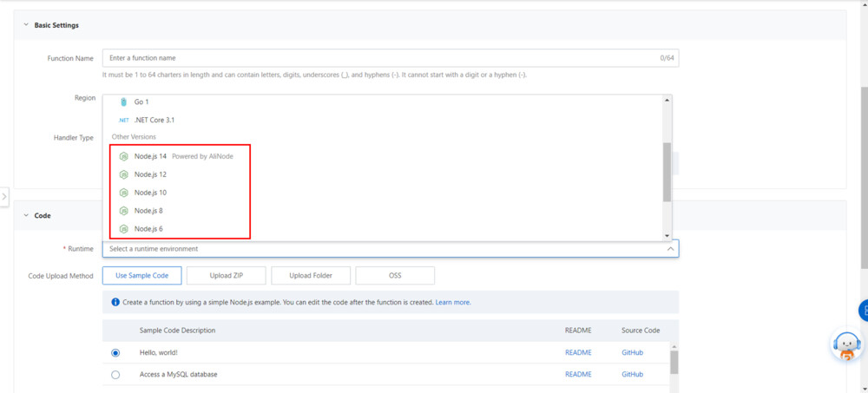
Task: Click the Go 1 runtime icon
Action: coord(123,102)
